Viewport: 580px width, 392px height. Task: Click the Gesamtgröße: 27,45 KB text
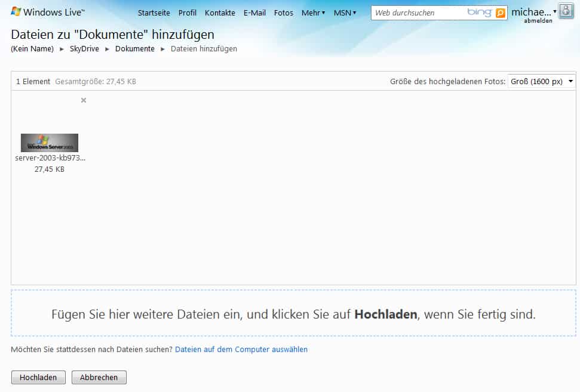[x=96, y=81]
